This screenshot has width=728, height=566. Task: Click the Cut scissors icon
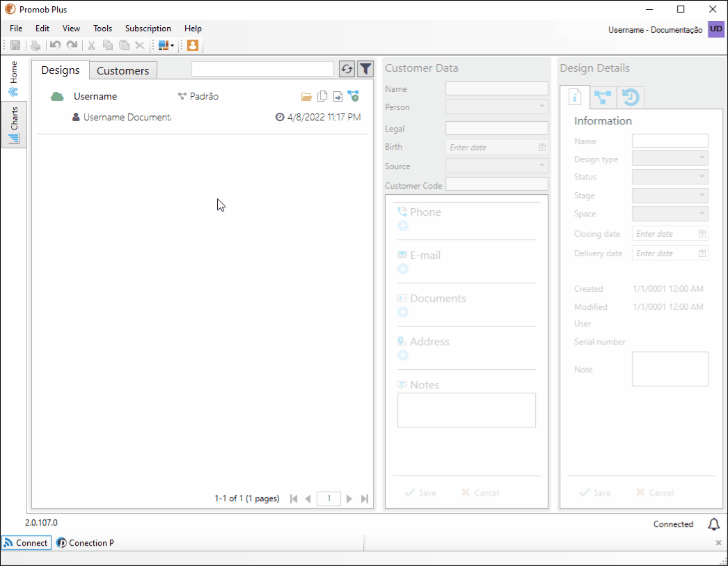tap(91, 45)
